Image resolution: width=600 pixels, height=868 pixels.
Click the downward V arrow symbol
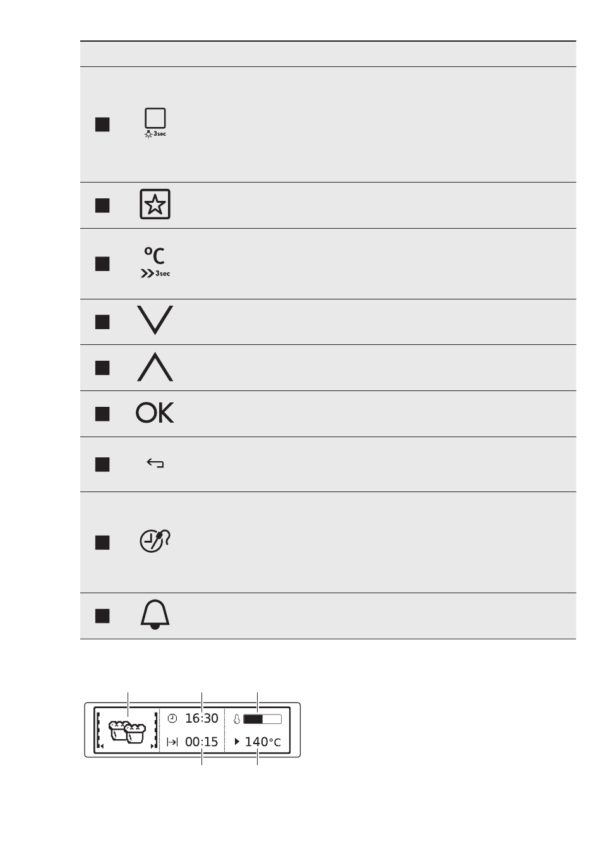point(155,320)
